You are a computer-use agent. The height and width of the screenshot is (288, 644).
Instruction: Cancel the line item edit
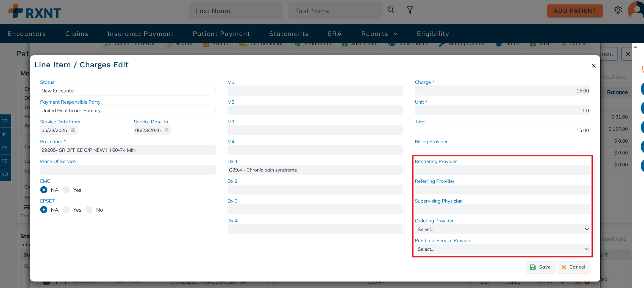coord(574,267)
